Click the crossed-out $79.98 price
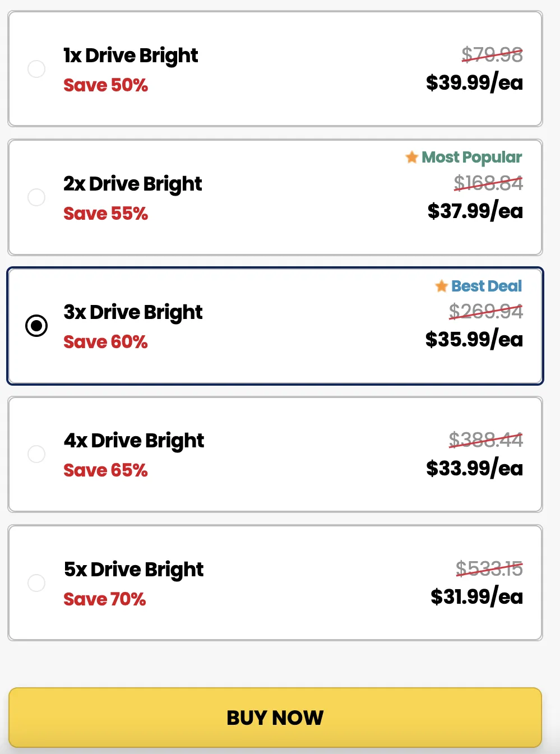 [492, 55]
